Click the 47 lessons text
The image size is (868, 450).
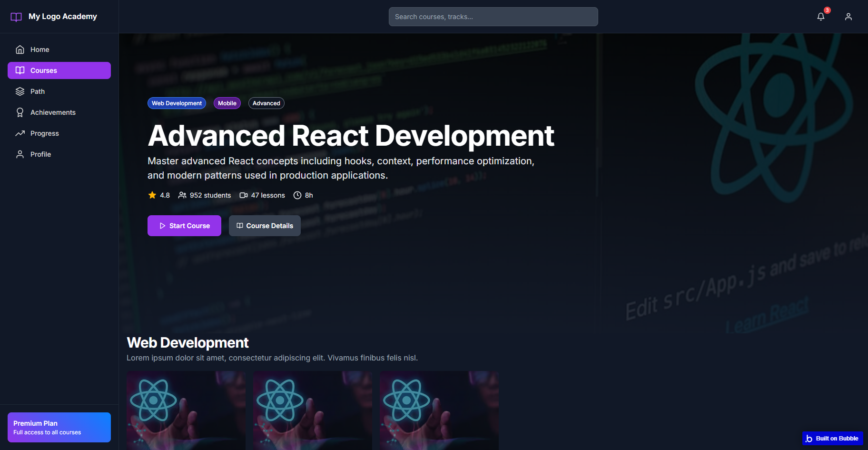tap(268, 195)
